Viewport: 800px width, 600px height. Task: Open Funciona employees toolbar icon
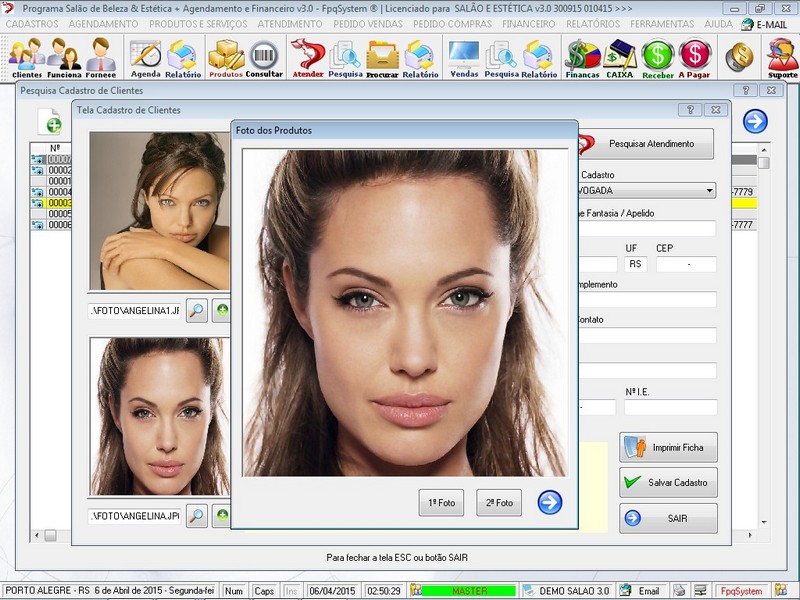pos(64,58)
